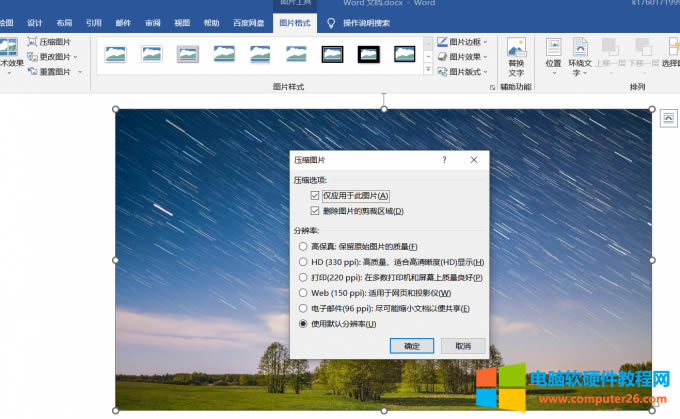
Task: Expand the 图片效果 (Picture Effects) dropdown
Action: click(x=488, y=57)
